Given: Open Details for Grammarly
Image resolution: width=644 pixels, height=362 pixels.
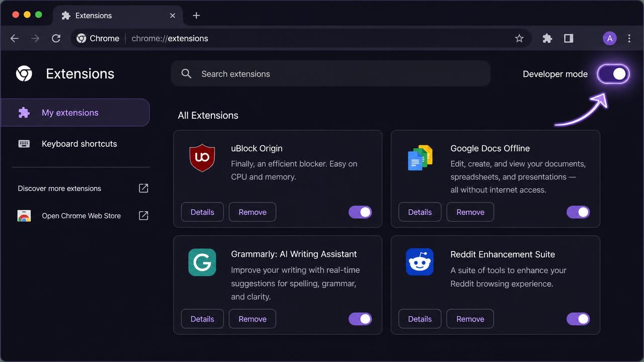Looking at the screenshot, I should click(202, 319).
